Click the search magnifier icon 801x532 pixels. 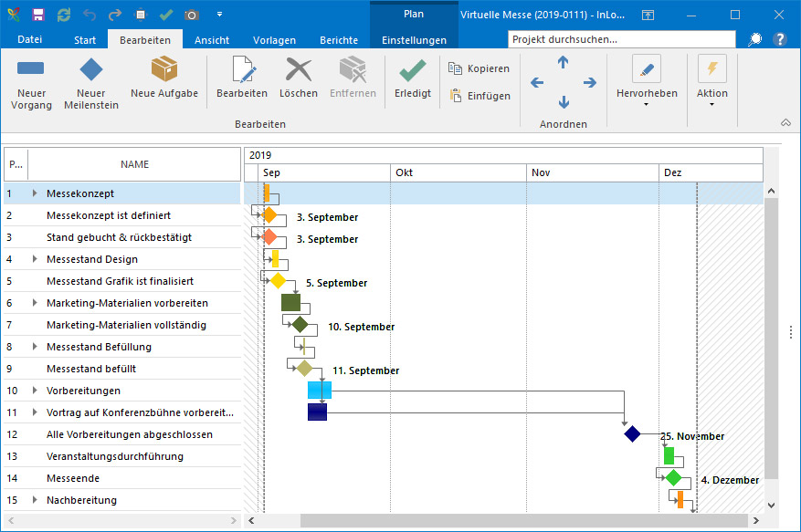(755, 39)
